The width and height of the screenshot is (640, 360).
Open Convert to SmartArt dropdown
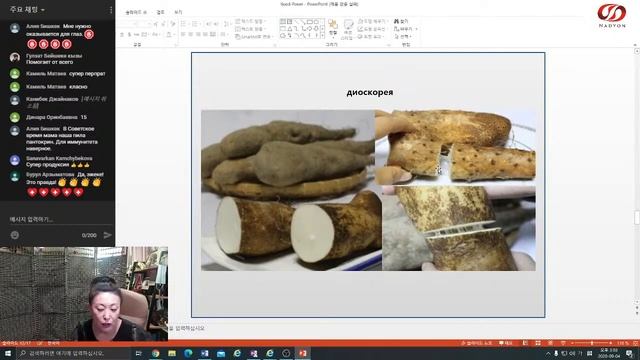(254, 36)
